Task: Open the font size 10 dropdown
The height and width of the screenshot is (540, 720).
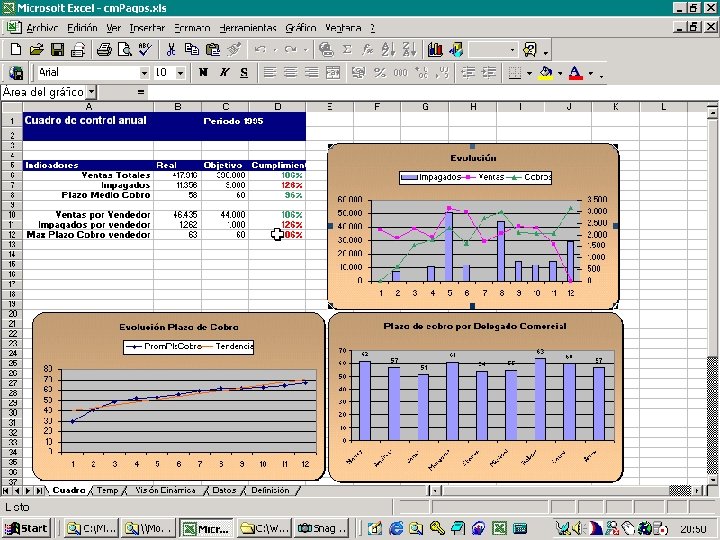Action: click(180, 73)
